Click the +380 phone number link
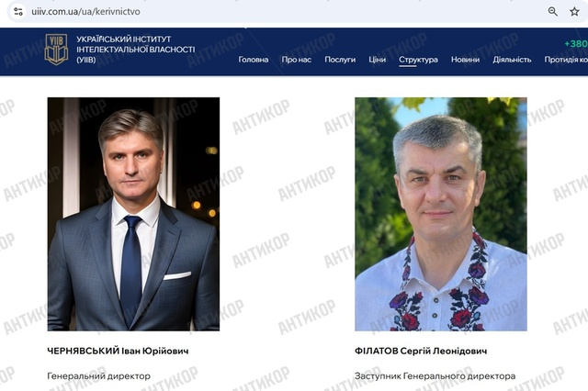The height and width of the screenshot is (391, 588). pyautogui.click(x=576, y=43)
